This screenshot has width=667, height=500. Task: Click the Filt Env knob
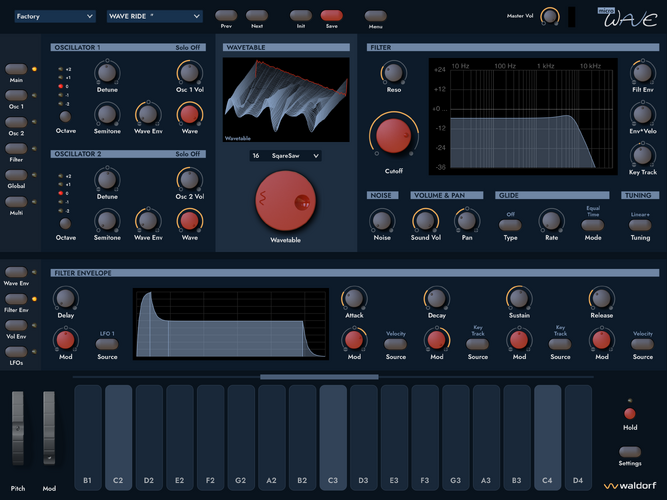pyautogui.click(x=642, y=73)
